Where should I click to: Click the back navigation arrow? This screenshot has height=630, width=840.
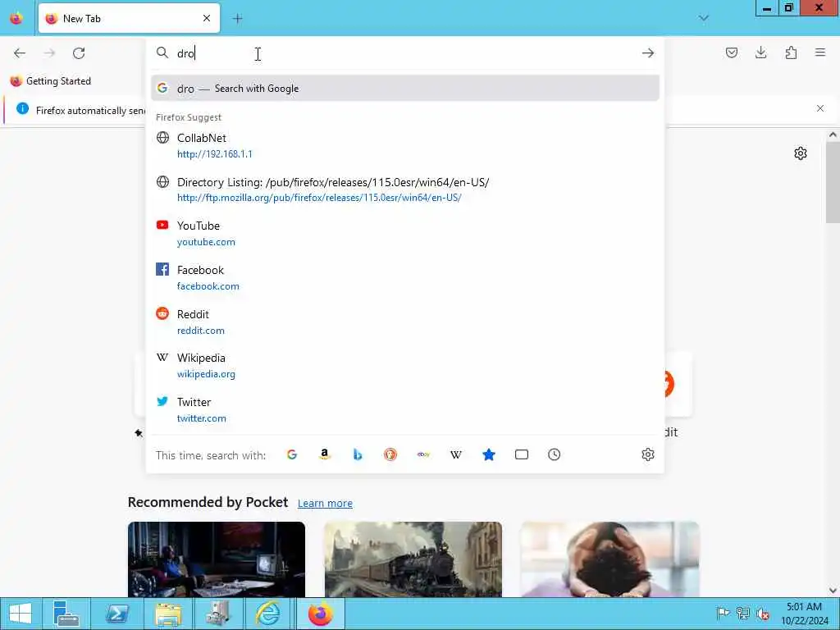[20, 53]
